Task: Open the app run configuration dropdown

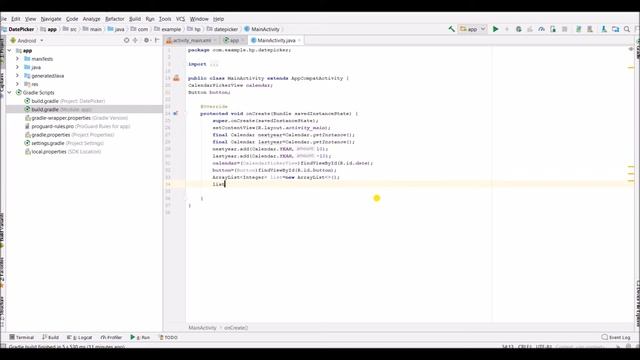Action: (x=473, y=29)
